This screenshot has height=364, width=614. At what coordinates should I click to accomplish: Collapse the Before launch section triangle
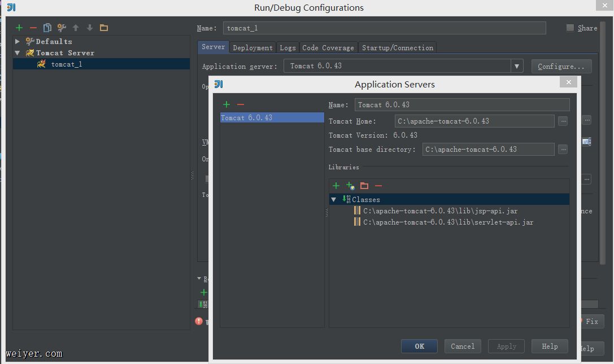199,279
